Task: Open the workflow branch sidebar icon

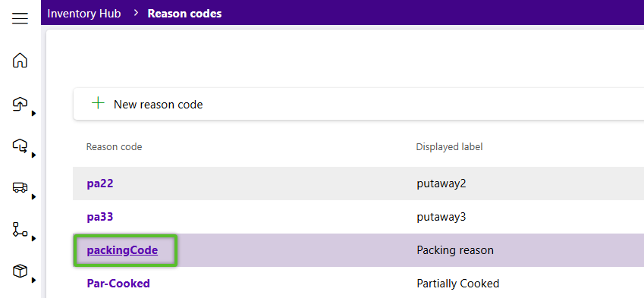Action: tap(20, 230)
